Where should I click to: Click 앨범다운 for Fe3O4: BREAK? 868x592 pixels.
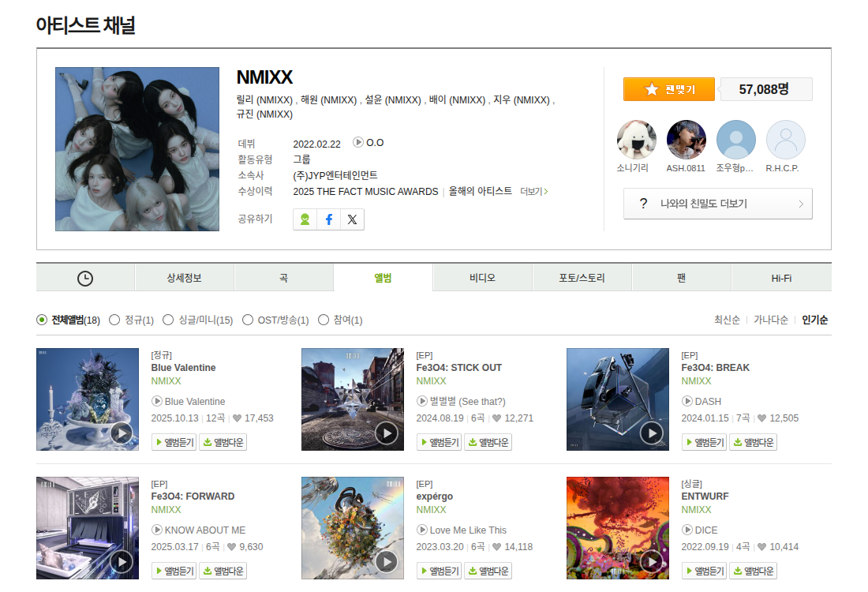coord(753,442)
